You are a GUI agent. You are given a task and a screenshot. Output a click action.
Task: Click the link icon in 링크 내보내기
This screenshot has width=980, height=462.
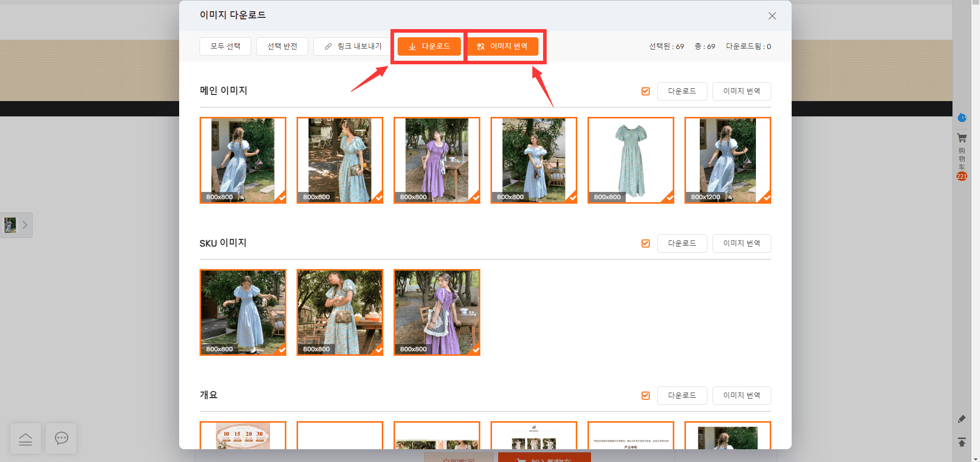point(328,47)
